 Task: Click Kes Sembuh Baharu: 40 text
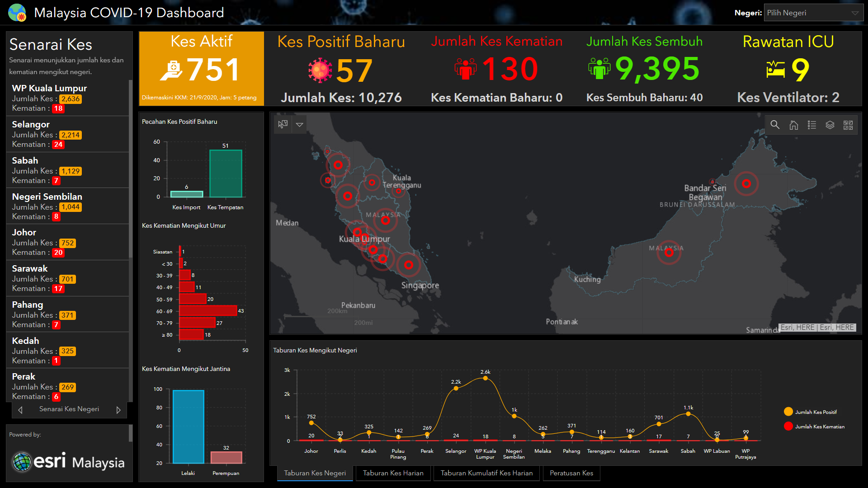pos(644,98)
